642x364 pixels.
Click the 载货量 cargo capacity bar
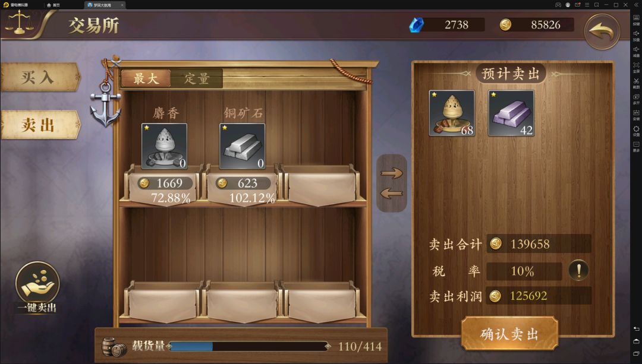248,346
